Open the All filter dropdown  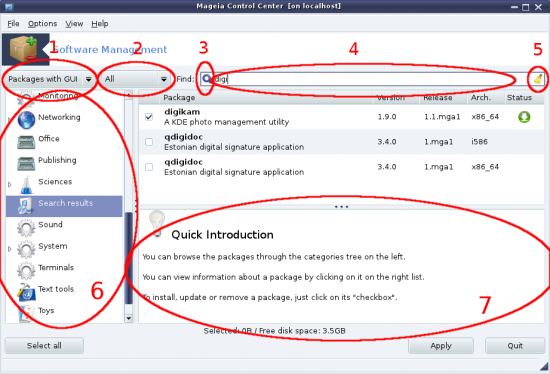point(135,79)
